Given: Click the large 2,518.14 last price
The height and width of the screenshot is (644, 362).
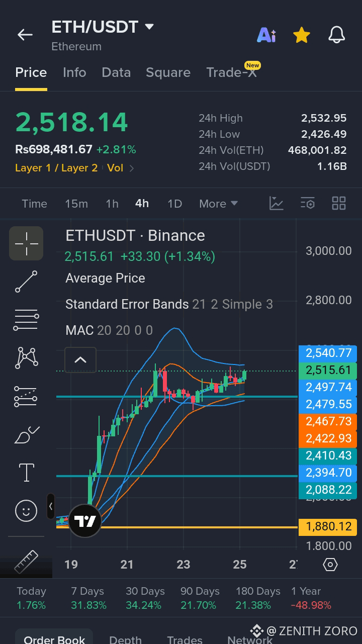Looking at the screenshot, I should point(71,122).
